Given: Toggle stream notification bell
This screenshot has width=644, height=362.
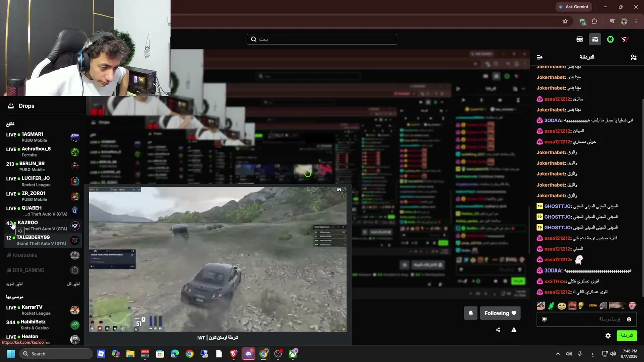Looking at the screenshot, I should point(471,313).
